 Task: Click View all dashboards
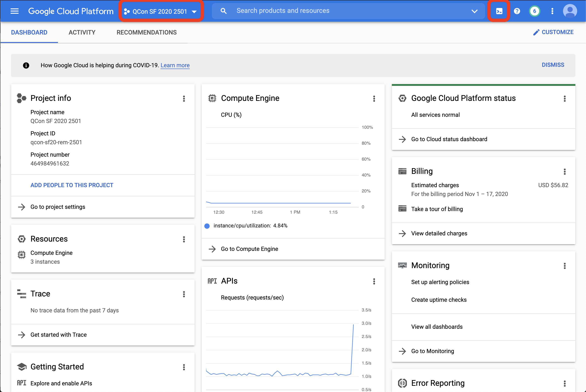pos(437,327)
